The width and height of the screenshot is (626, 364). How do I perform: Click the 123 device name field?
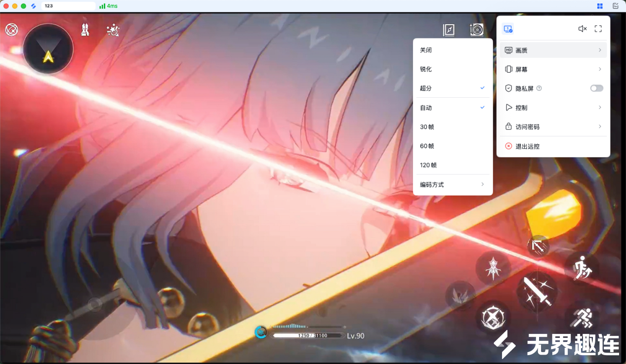[x=69, y=6]
